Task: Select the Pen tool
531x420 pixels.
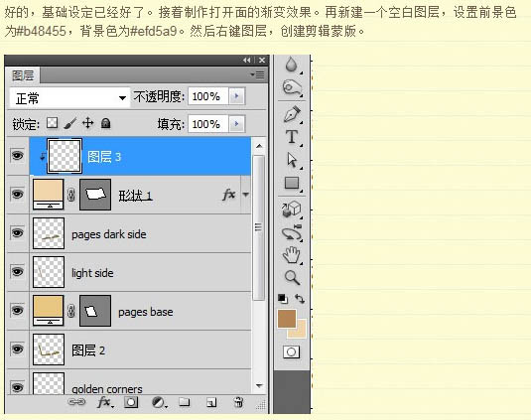Action: (x=292, y=114)
